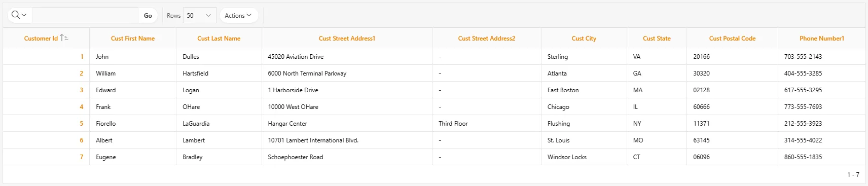Open the Cust First Name column header
This screenshot has height=186, width=868.
[x=133, y=38]
